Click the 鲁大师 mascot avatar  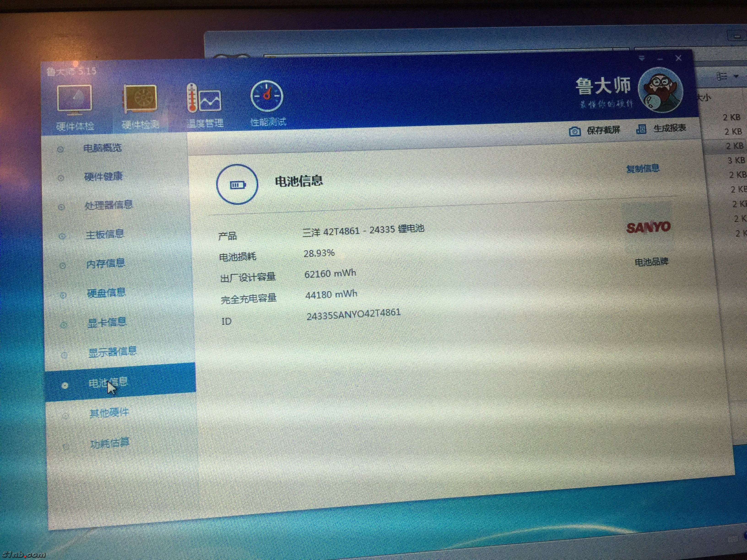660,90
